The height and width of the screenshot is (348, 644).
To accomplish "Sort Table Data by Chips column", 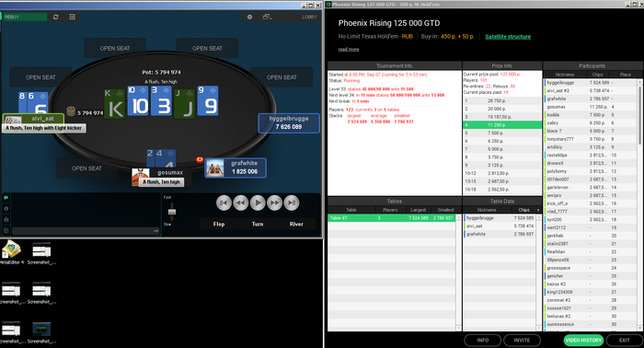I will tap(523, 210).
